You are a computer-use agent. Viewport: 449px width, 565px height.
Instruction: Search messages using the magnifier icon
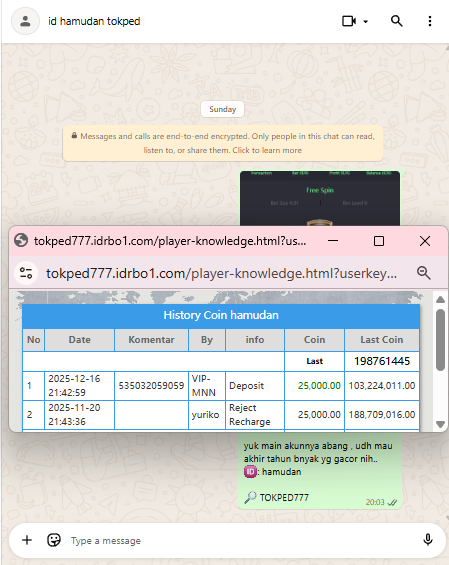pyautogui.click(x=397, y=21)
